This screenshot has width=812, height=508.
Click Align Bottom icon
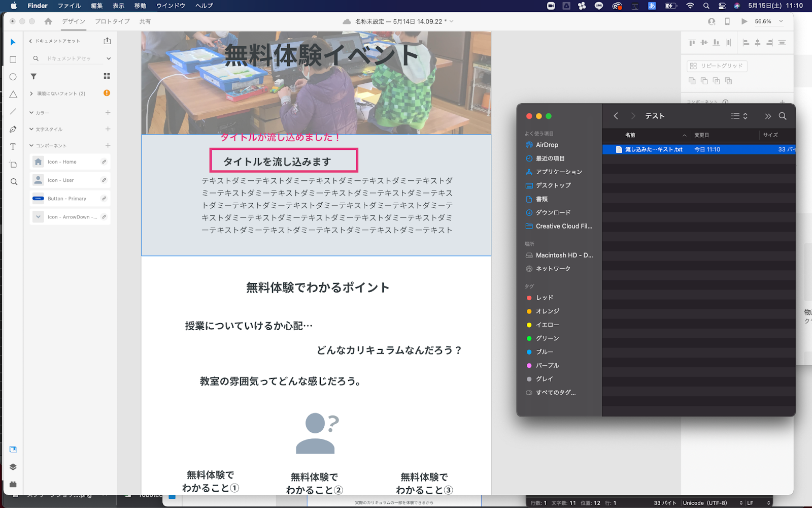coord(716,43)
